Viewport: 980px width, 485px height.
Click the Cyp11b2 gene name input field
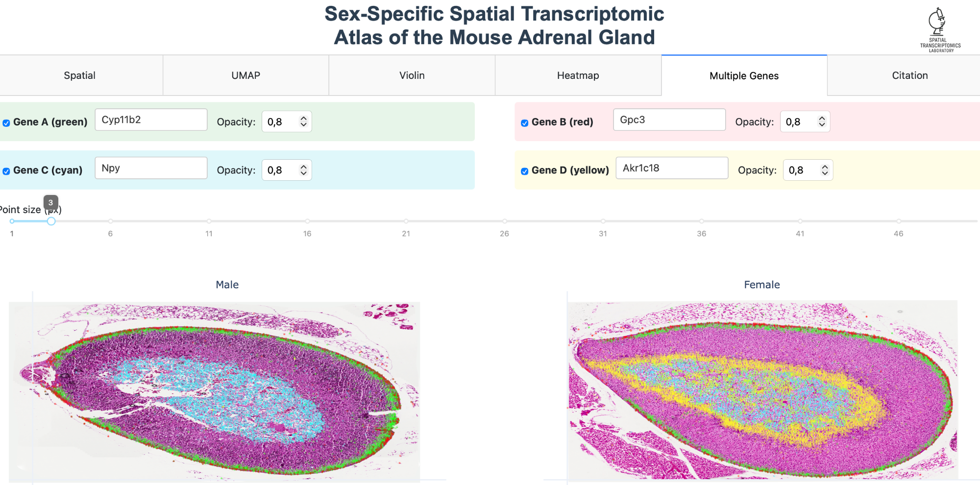151,119
